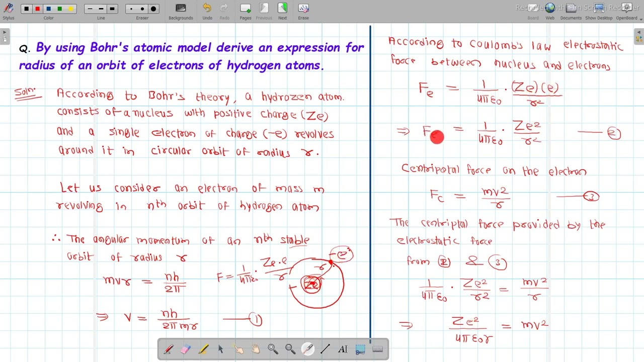Open the virtual keyboard
Screen dimensions: 644x362
click(378, 349)
